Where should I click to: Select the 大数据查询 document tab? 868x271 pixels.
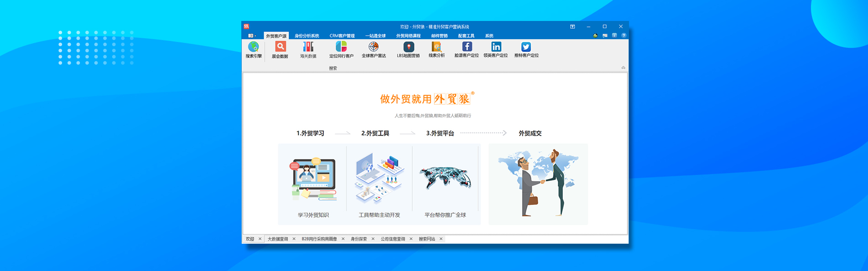pos(278,239)
